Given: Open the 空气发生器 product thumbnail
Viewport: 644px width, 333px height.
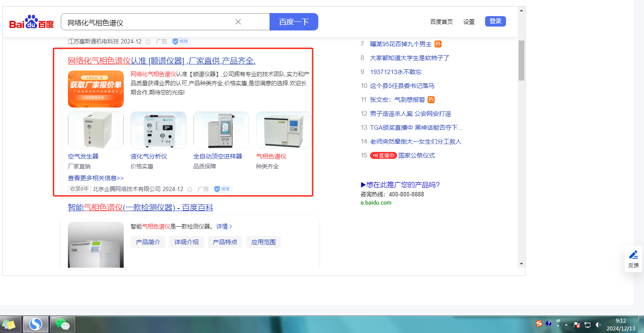Looking at the screenshot, I should (96, 130).
